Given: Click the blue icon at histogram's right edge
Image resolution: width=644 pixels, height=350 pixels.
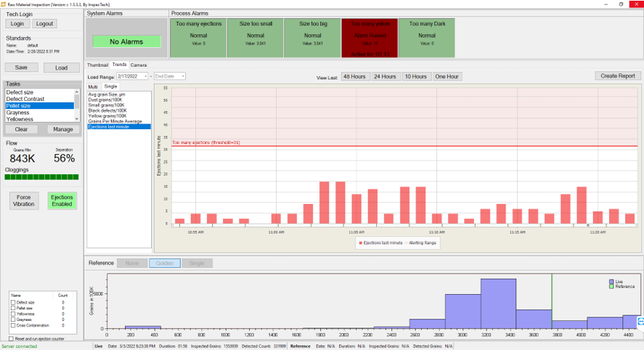Looking at the screenshot, I should (640, 320).
